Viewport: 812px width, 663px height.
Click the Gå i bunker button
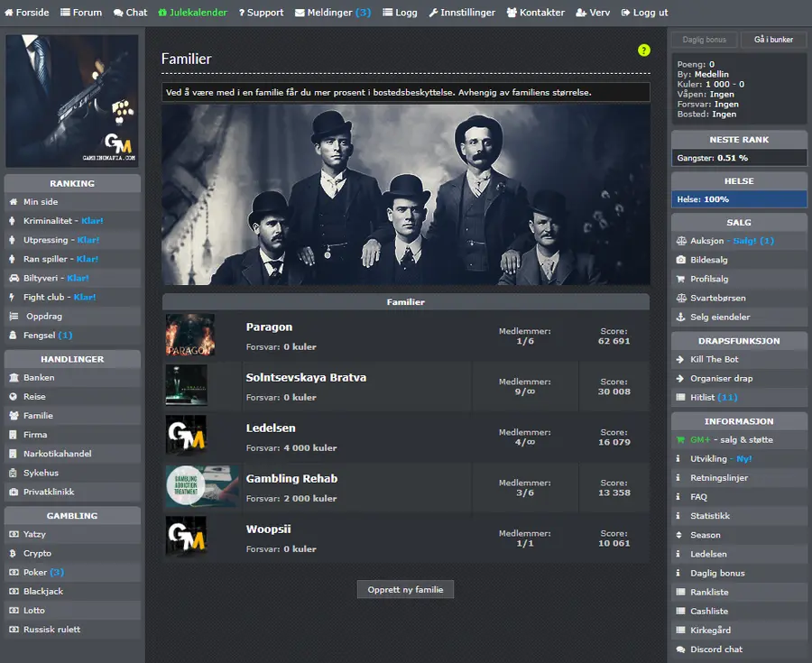pyautogui.click(x=773, y=40)
